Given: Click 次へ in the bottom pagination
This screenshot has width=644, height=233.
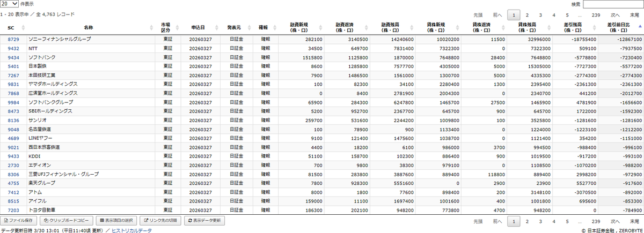Looking at the screenshot, I should point(615,221).
